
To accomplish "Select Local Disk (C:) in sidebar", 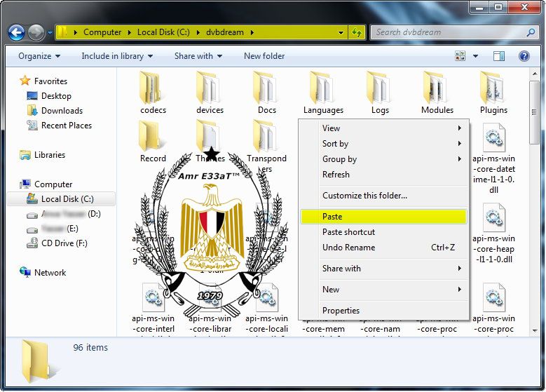I will (60, 199).
